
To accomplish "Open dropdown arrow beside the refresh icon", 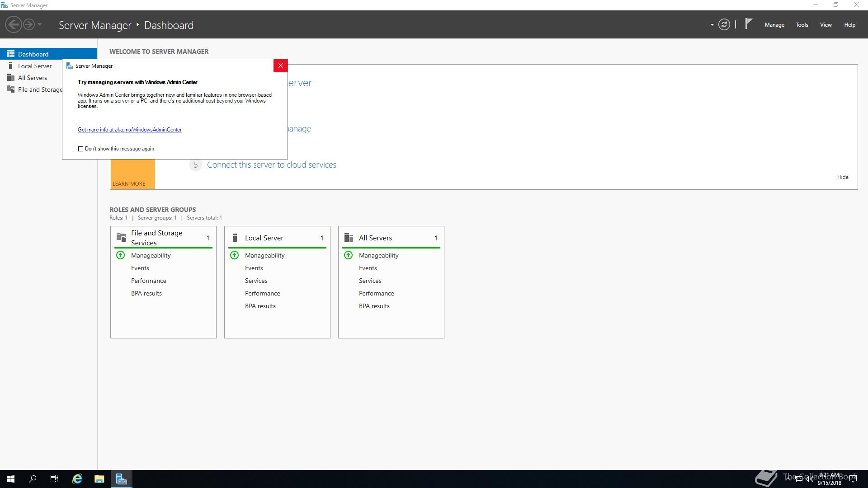I will pos(712,25).
